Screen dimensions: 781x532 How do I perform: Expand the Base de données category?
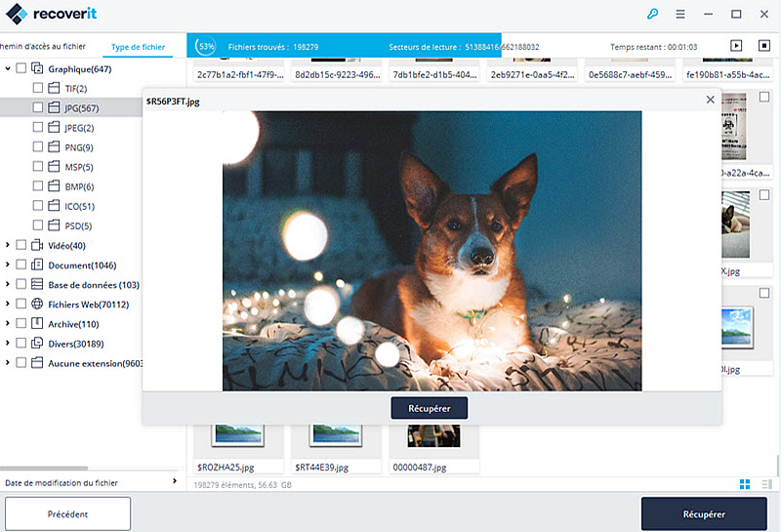coord(8,284)
